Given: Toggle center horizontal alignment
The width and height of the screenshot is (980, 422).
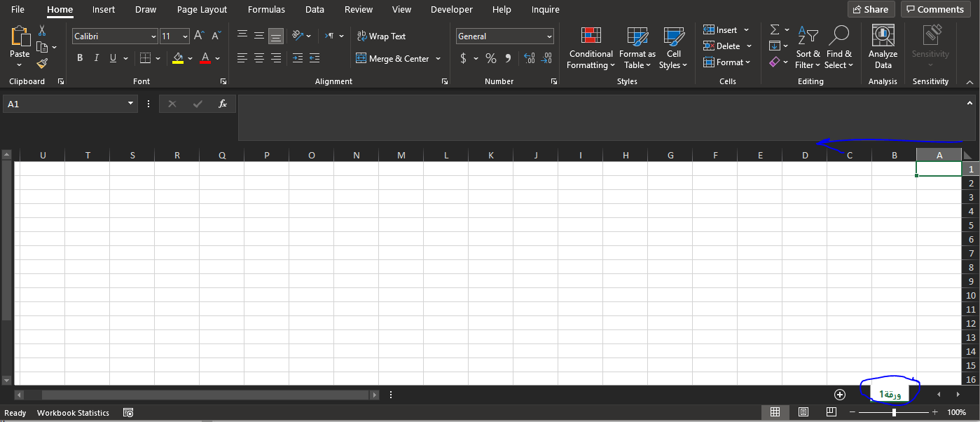Looking at the screenshot, I should (x=259, y=58).
